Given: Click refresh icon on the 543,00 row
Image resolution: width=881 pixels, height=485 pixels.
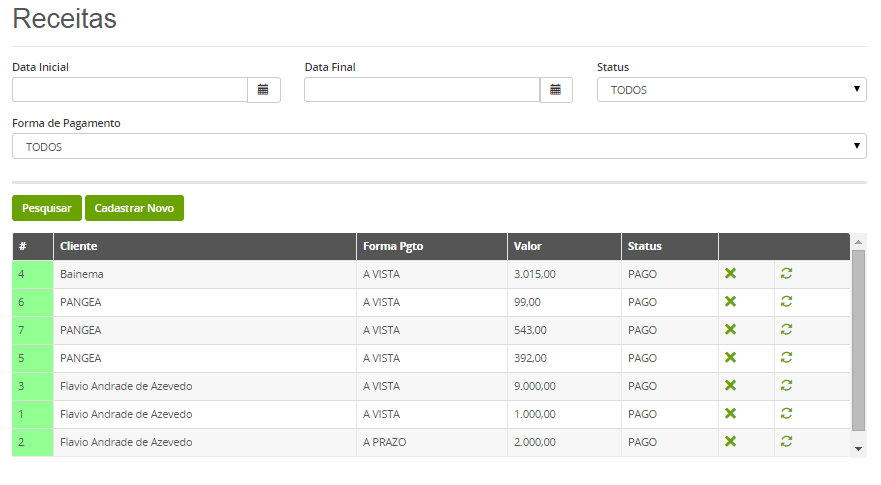Looking at the screenshot, I should point(787,330).
